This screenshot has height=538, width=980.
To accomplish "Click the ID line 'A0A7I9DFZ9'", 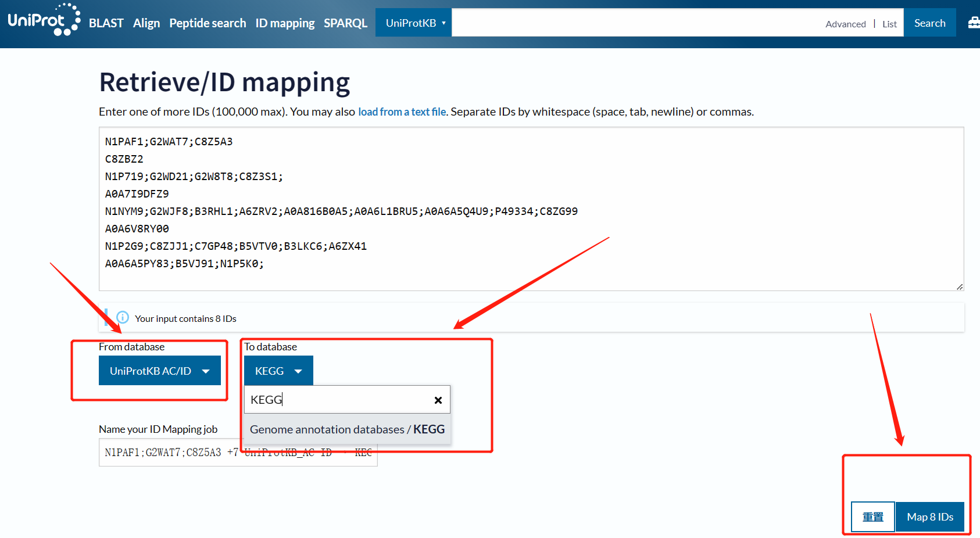I will click(x=137, y=194).
